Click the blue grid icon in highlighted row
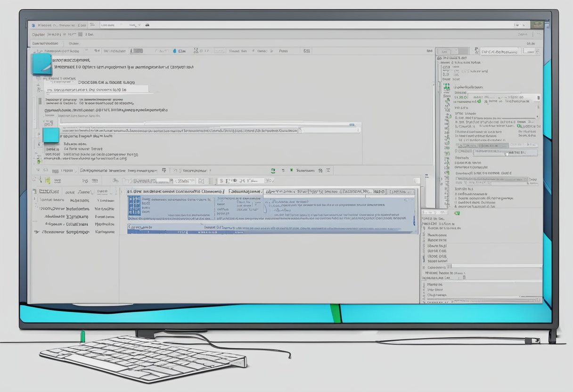 (134, 208)
